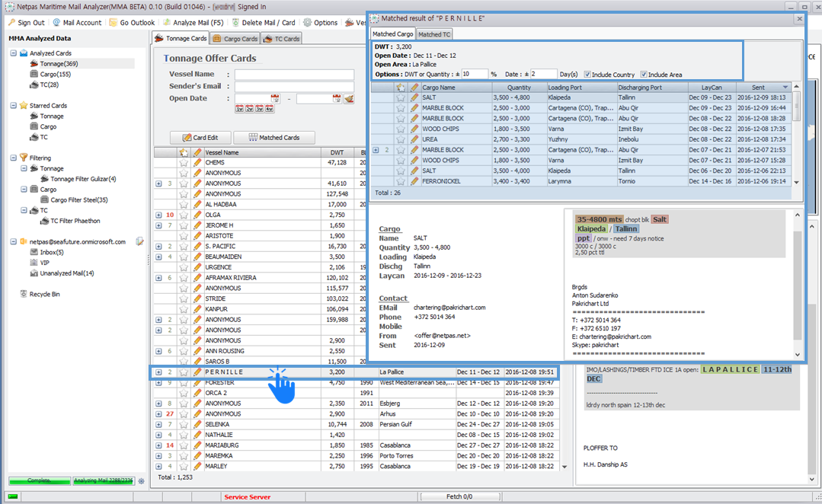This screenshot has width=822, height=504.
Task: Expand the ANN ROUSING row group
Action: (x=158, y=351)
